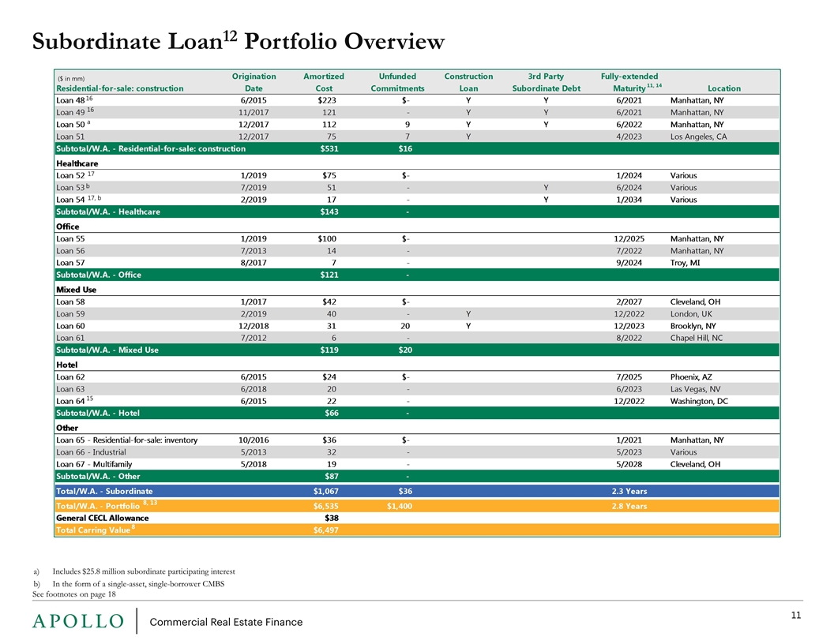Click the '$531' subtotal amortized cost
834x644 pixels.
(x=329, y=149)
